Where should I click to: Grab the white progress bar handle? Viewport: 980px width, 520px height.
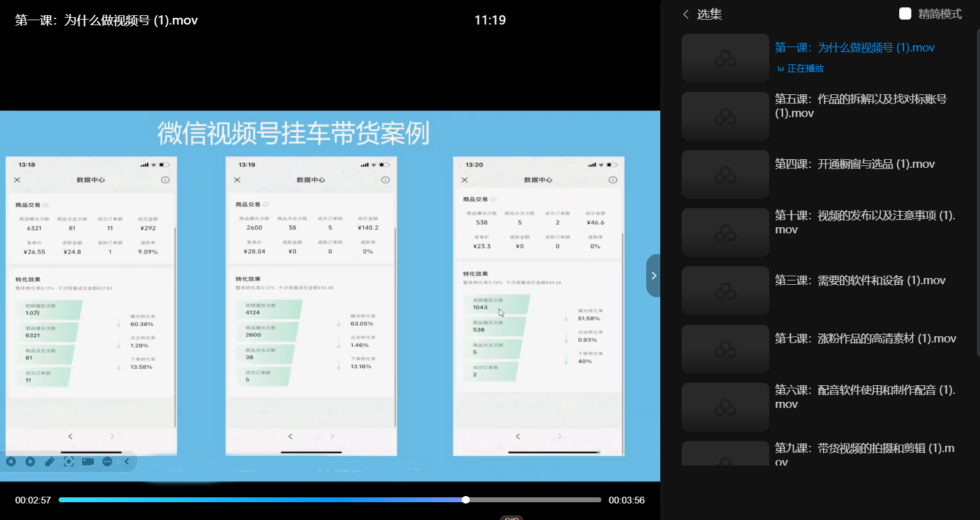pyautogui.click(x=466, y=500)
